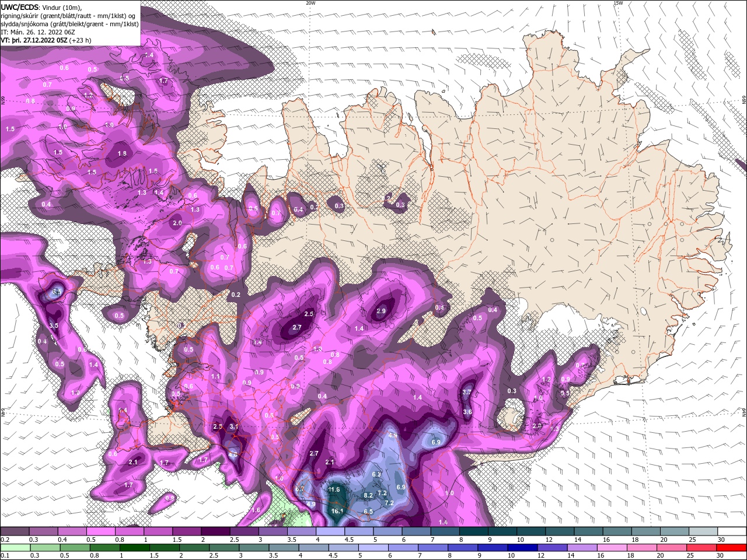Pick the darkest purple swatch in upper legend
Viewport: 747px width, 560px height.
[x=215, y=531]
